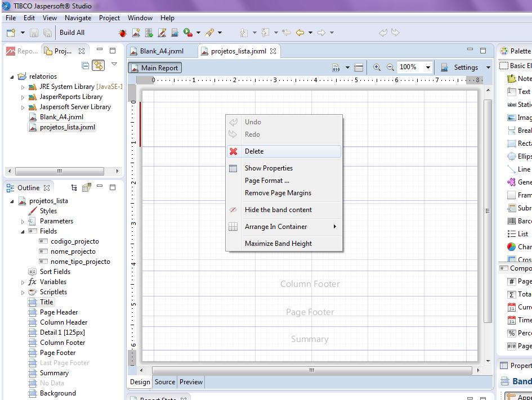
Task: Click Page Format ... in the context menu
Action: (x=284, y=181)
